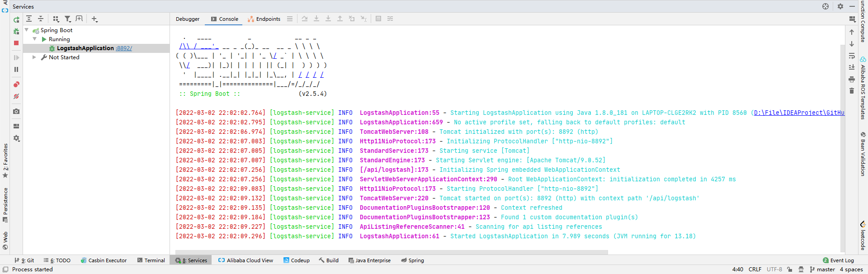Open the console Layout Settings dropdown
The image size is (868, 274).
(852, 19)
